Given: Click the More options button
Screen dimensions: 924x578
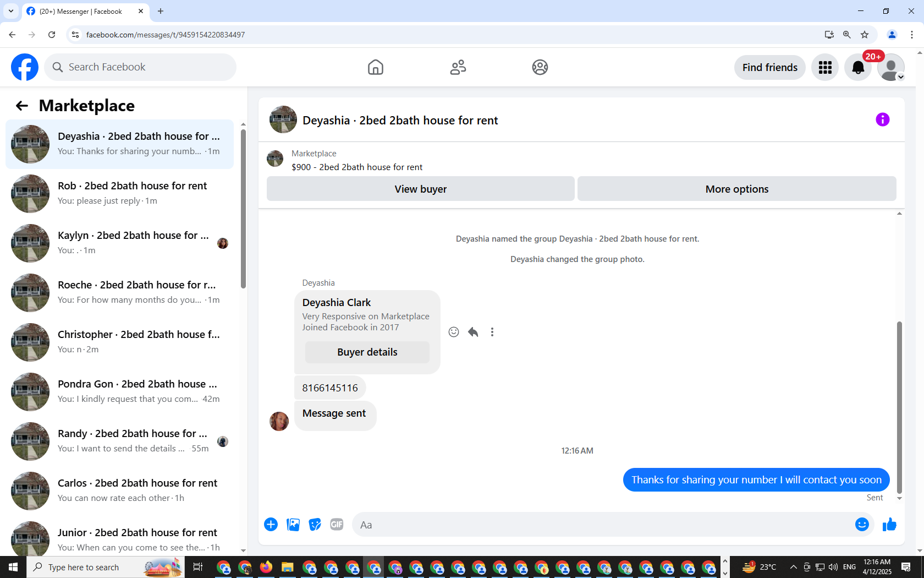Looking at the screenshot, I should point(737,189).
